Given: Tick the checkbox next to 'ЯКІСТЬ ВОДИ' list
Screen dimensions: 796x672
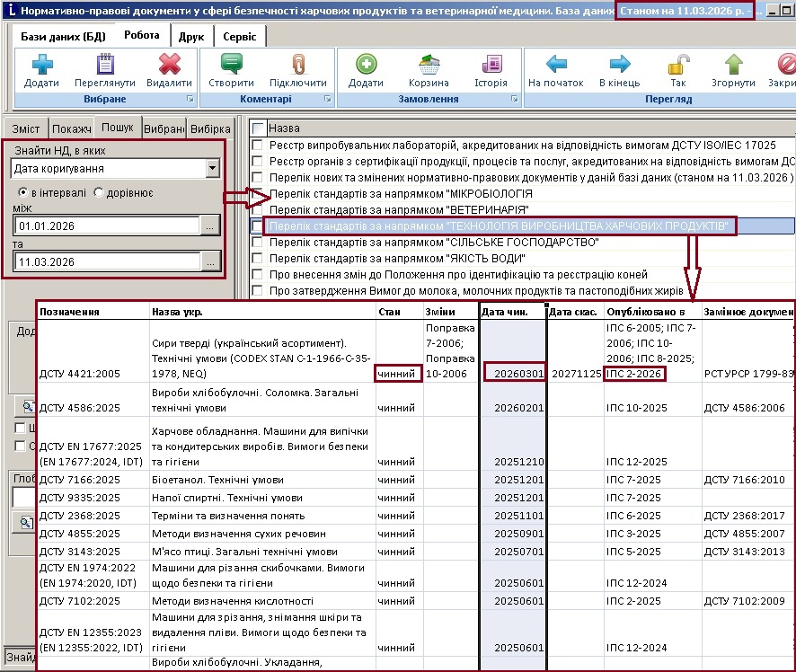Looking at the screenshot, I should (x=259, y=258).
